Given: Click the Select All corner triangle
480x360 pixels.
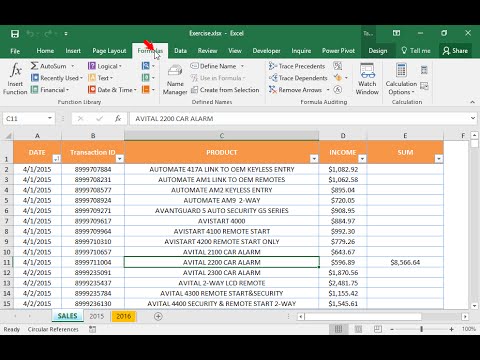Looking at the screenshot, I should click(x=7, y=135).
